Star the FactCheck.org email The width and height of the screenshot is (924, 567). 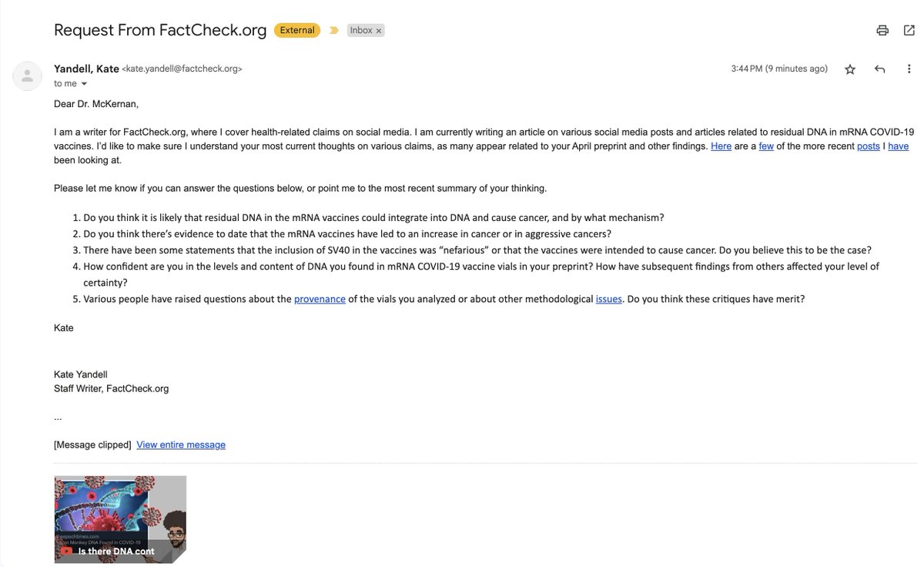pos(850,69)
